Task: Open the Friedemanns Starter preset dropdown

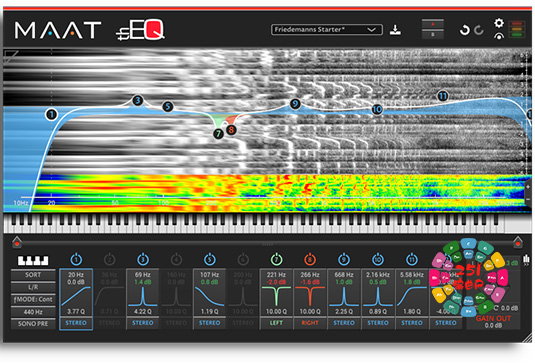Action: (x=327, y=30)
